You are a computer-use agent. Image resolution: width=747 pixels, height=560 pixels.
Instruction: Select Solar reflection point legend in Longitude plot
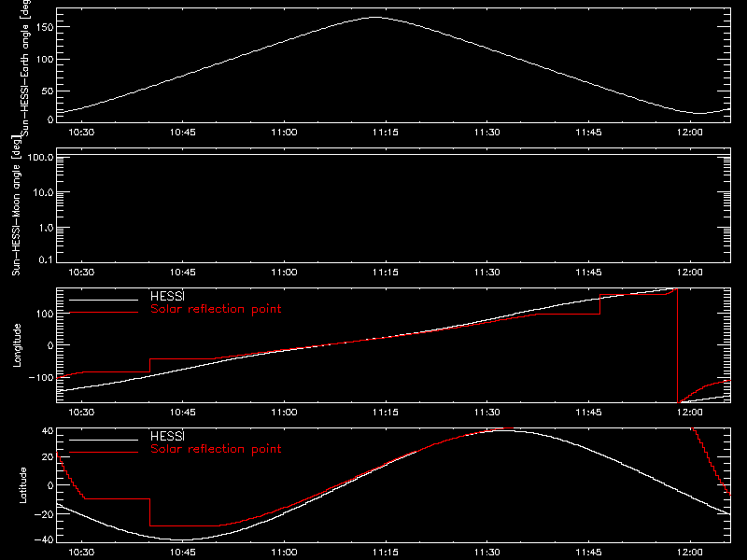click(216, 309)
